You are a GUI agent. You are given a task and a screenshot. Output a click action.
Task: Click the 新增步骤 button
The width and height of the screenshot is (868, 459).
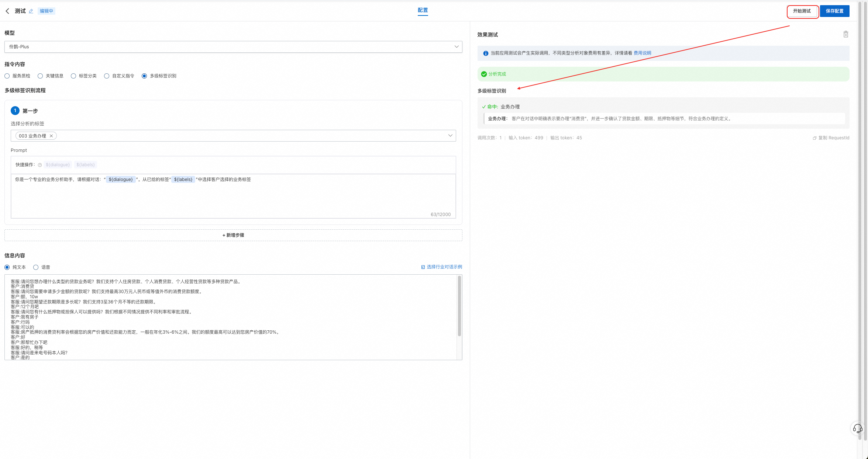click(233, 235)
